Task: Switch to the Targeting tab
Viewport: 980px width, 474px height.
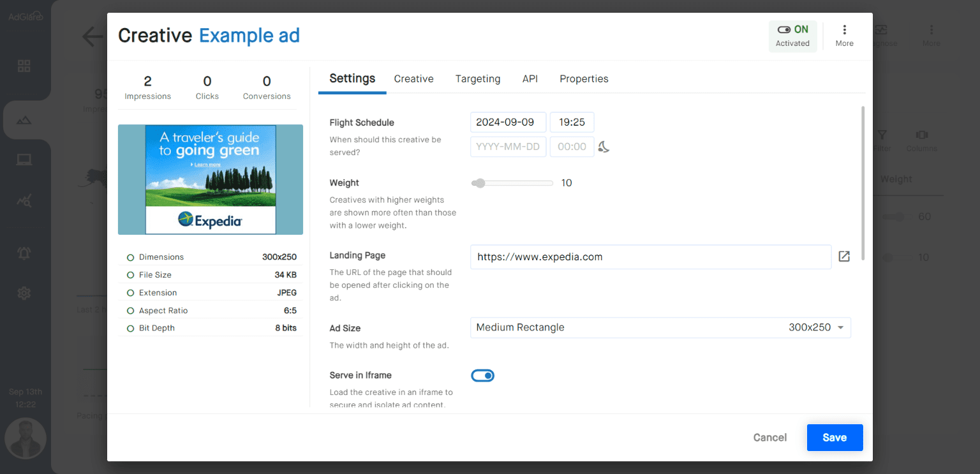Action: (x=477, y=78)
